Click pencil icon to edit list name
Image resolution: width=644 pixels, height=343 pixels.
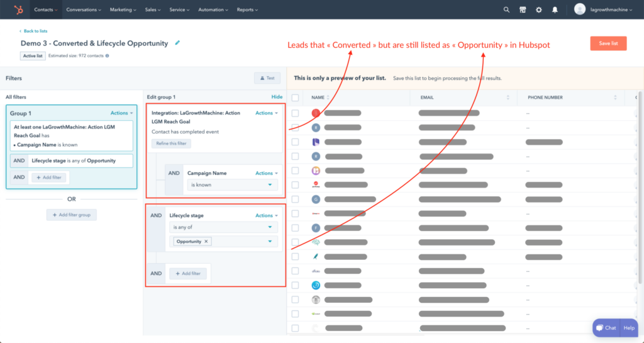pyautogui.click(x=177, y=43)
